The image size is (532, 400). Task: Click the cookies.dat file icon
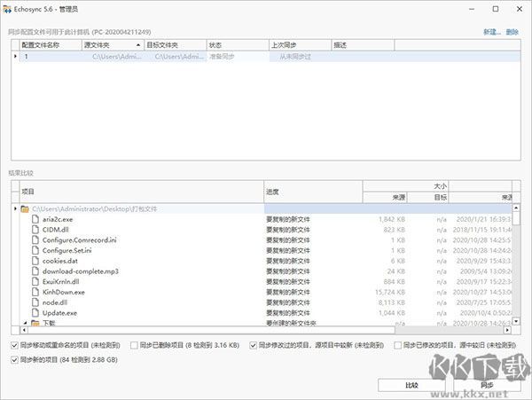tap(35, 261)
